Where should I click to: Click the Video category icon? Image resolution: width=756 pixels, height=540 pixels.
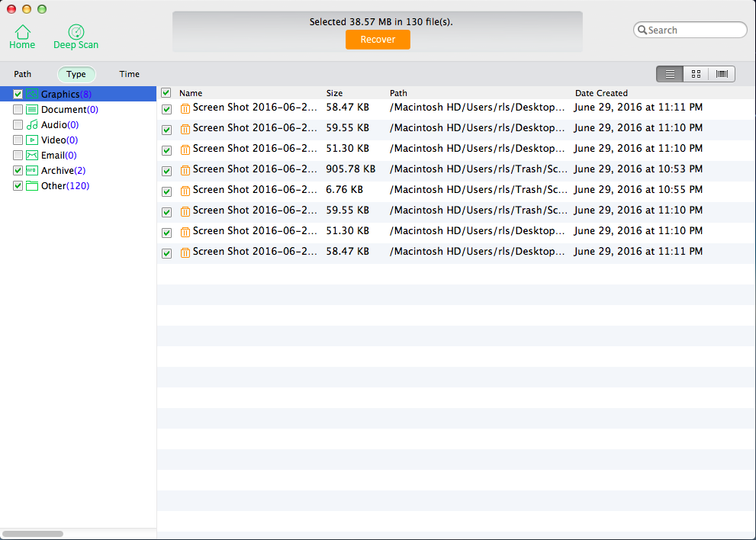[32, 140]
